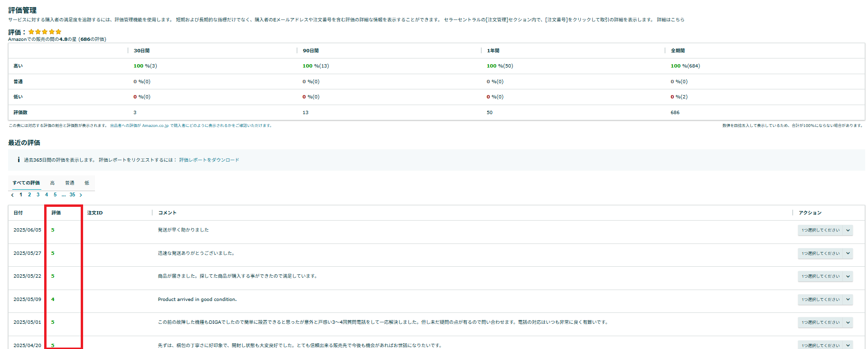Open action dropdown for 2025/05/27 row

click(825, 253)
